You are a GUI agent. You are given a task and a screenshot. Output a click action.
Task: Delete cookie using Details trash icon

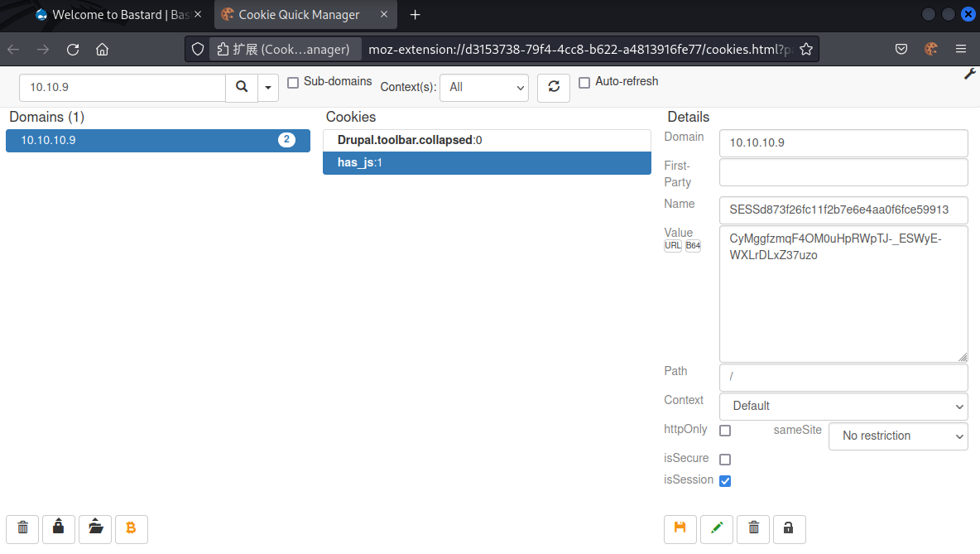coord(753,528)
